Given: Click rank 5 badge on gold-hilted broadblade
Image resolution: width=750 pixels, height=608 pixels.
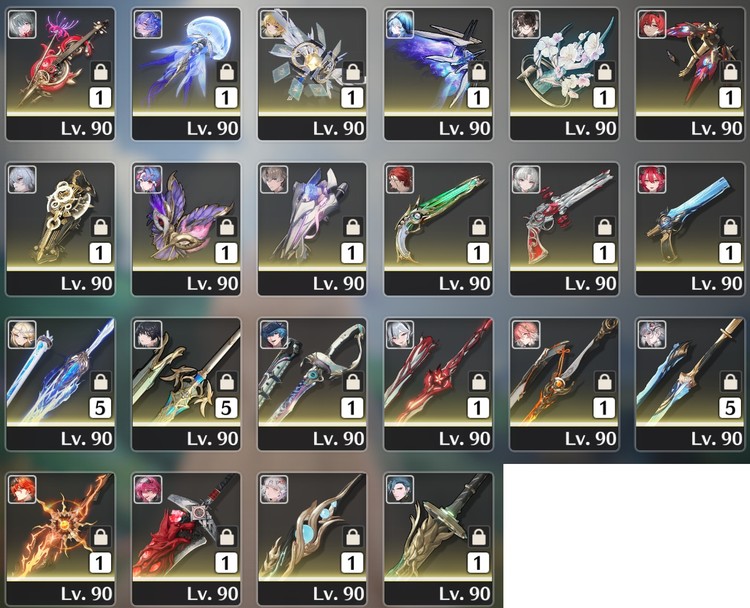Looking at the screenshot, I should point(226,408).
